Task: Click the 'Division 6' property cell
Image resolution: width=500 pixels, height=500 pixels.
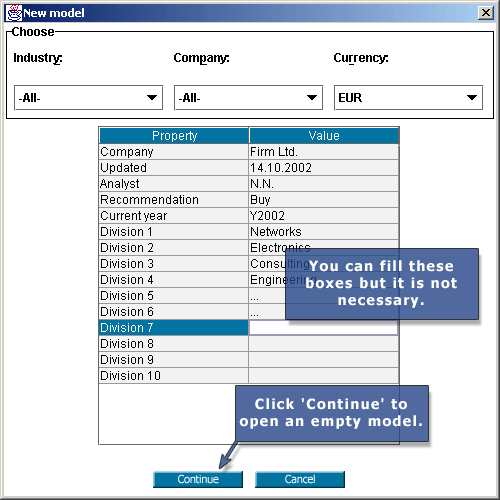Action: point(174,312)
